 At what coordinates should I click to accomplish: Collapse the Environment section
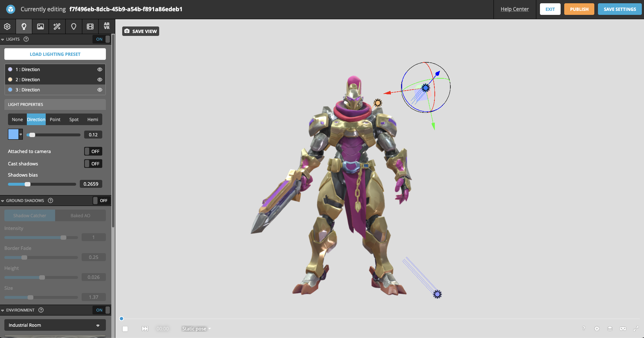tap(3, 310)
